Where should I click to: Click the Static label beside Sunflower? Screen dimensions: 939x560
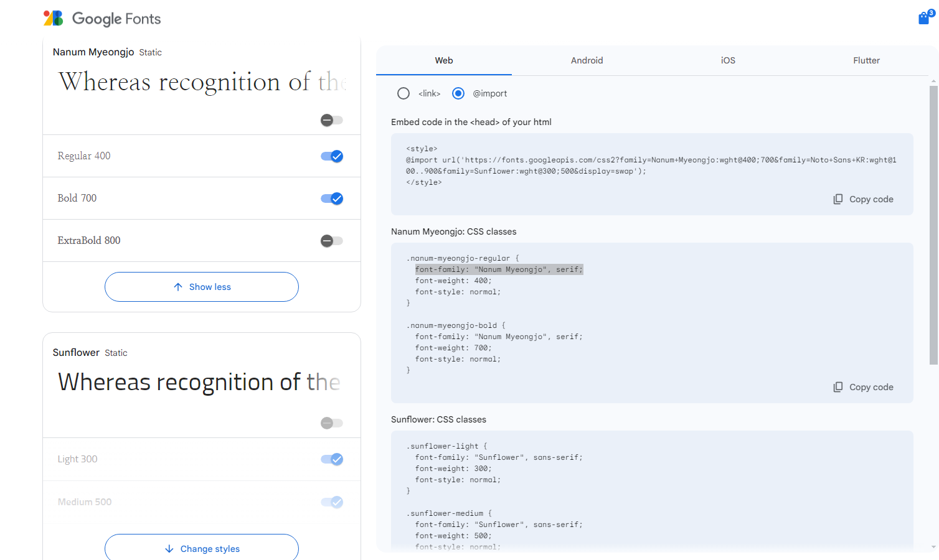coord(116,353)
